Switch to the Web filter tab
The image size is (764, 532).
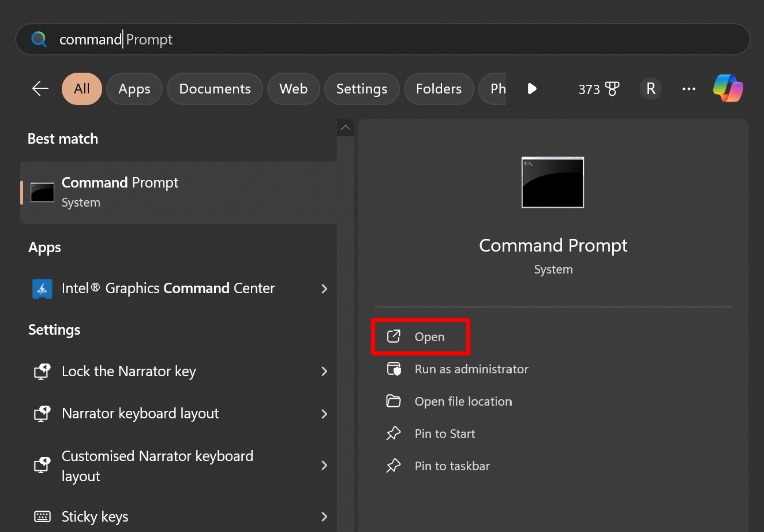pos(293,89)
